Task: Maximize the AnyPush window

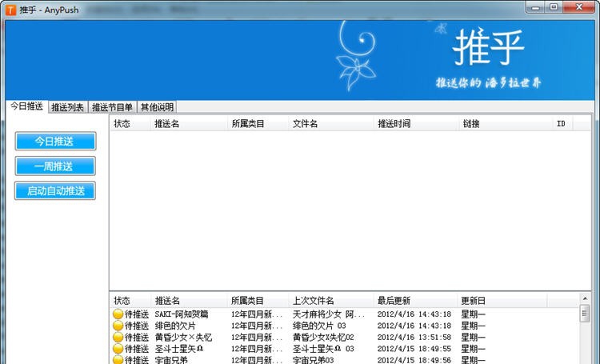Action: pos(554,7)
